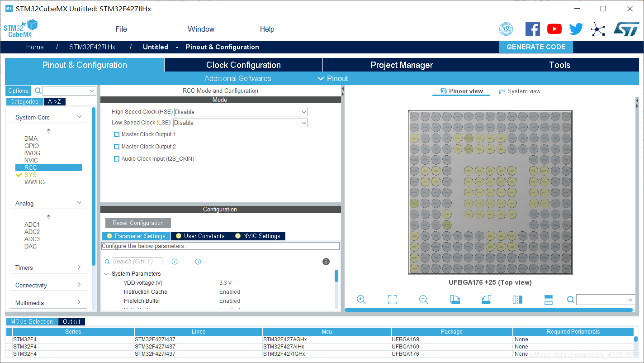Open the ST YouTube channel icon
This screenshot has height=363, width=644.
click(x=554, y=29)
